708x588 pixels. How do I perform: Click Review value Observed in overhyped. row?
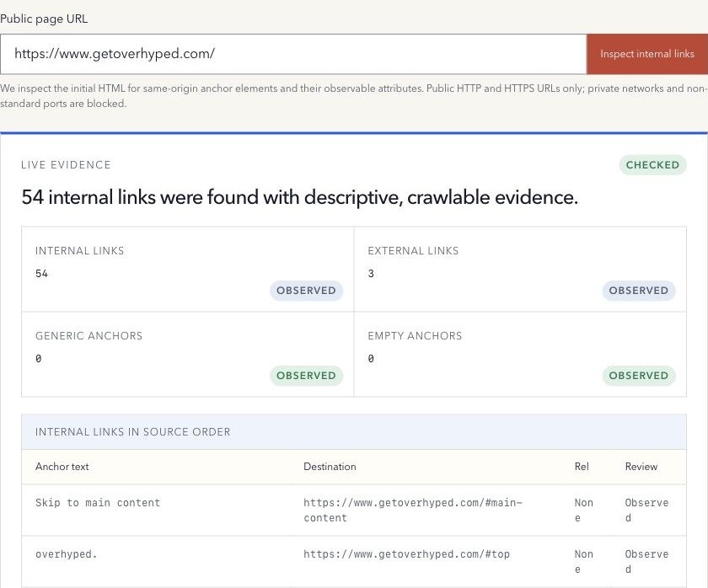pyautogui.click(x=646, y=562)
